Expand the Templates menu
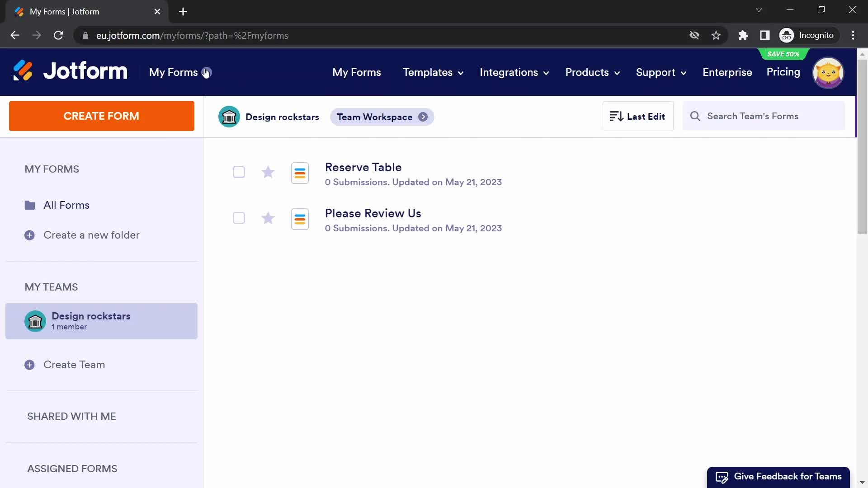The width and height of the screenshot is (868, 488). point(433,72)
